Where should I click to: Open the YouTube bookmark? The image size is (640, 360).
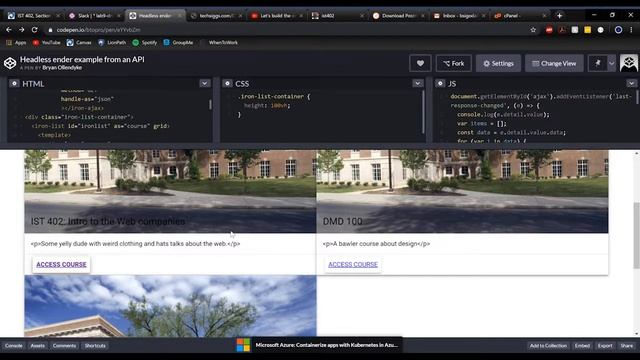(46, 42)
